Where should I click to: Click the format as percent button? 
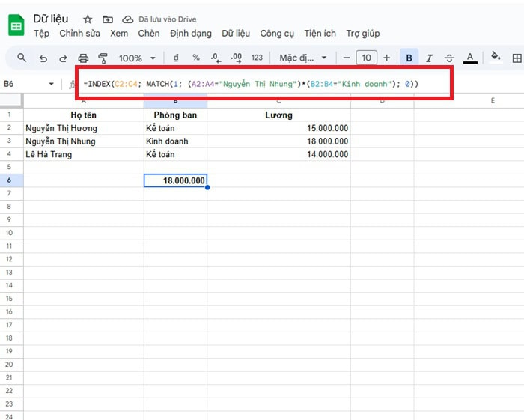click(196, 58)
